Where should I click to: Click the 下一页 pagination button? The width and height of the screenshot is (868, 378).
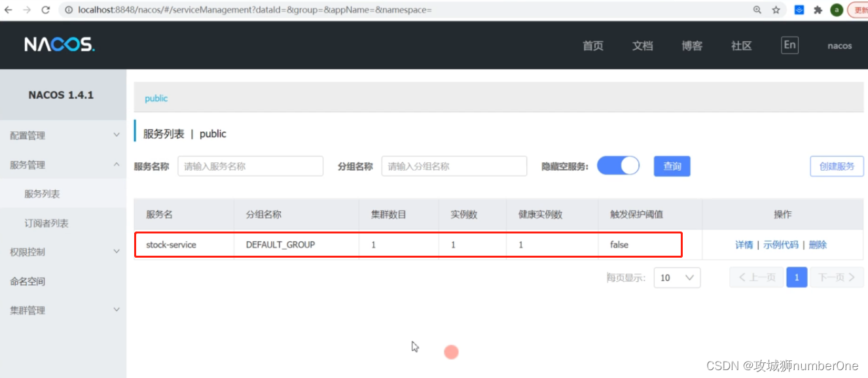(837, 278)
